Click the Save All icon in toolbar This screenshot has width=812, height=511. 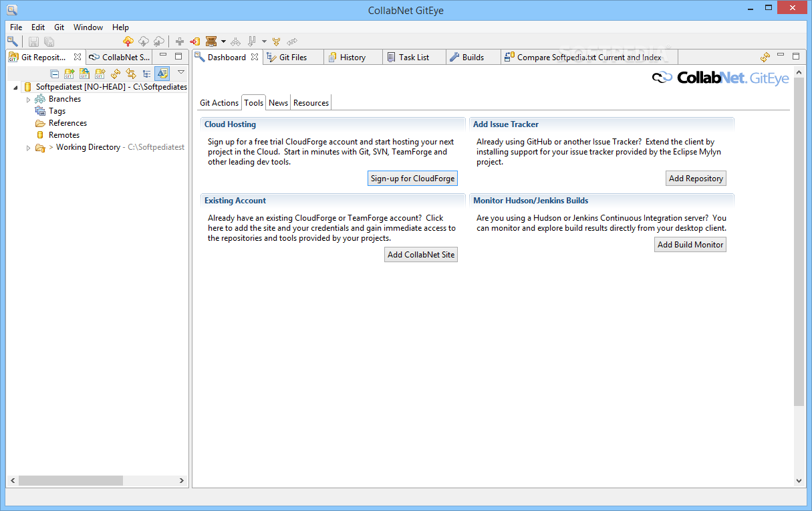(49, 41)
